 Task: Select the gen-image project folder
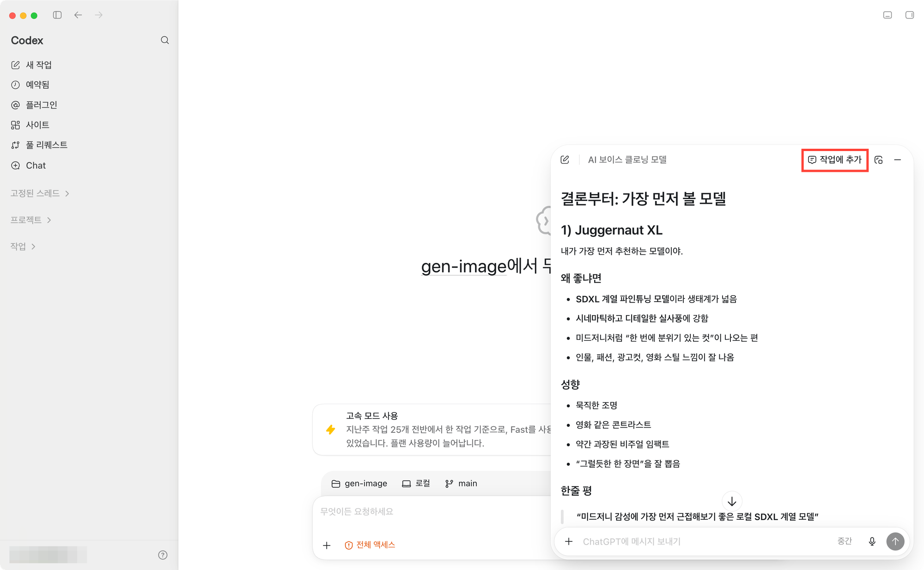click(x=359, y=484)
